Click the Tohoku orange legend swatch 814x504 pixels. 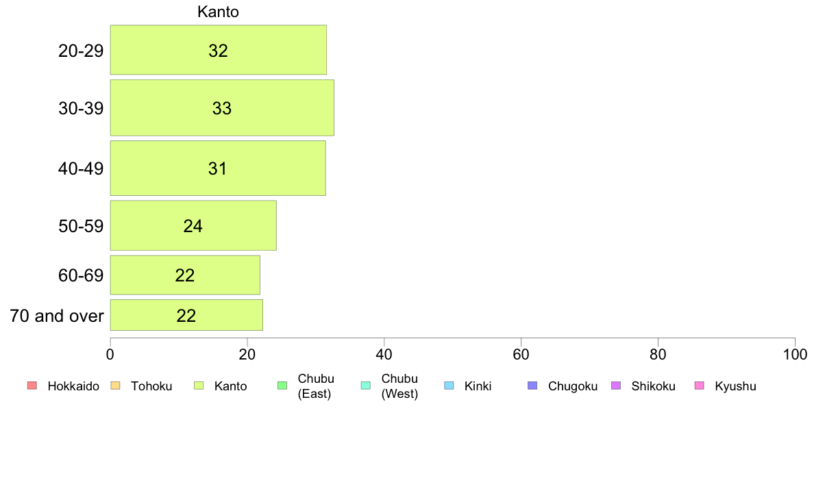pyautogui.click(x=115, y=385)
